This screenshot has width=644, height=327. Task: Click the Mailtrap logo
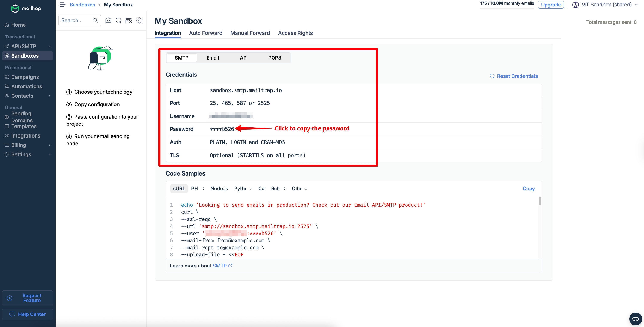26,9
